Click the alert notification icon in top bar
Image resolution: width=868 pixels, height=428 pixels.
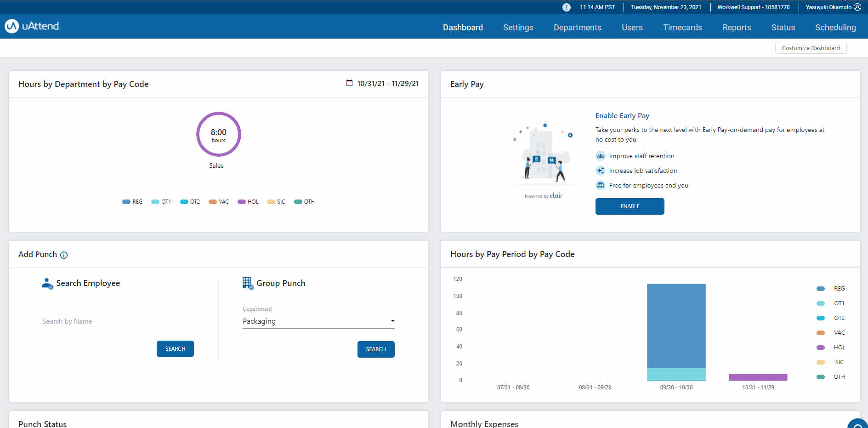click(x=566, y=7)
